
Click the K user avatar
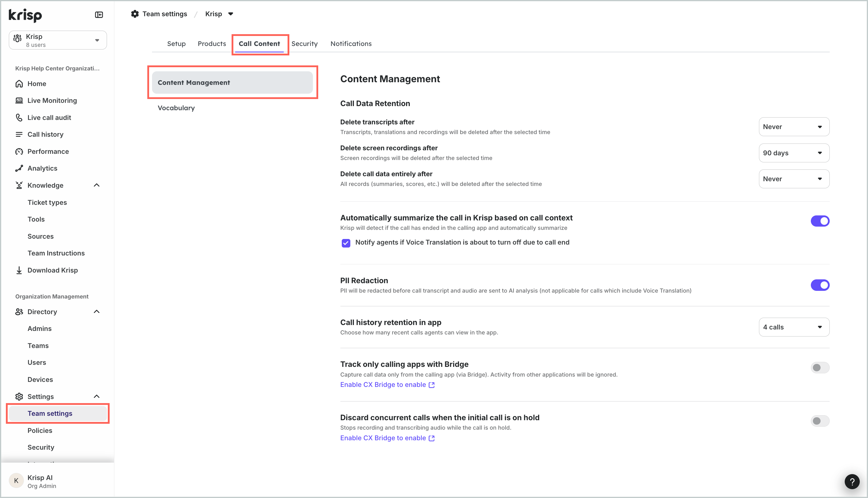pyautogui.click(x=16, y=481)
